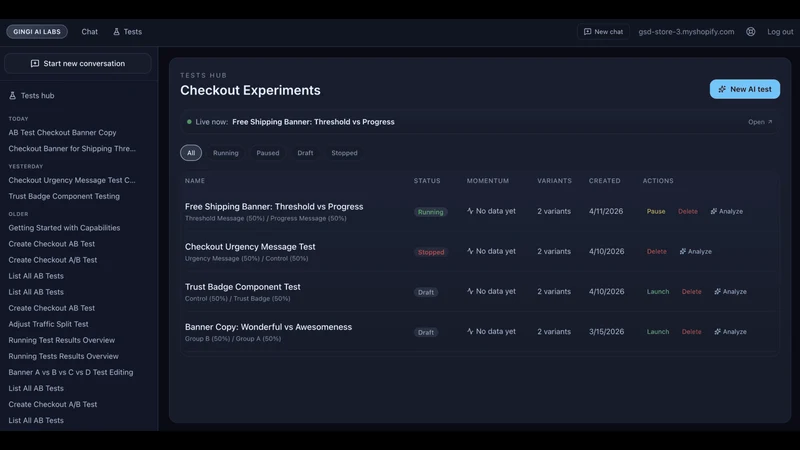Analyze the Trust Badge Component Test
This screenshot has width=800, height=450.
coord(731,292)
